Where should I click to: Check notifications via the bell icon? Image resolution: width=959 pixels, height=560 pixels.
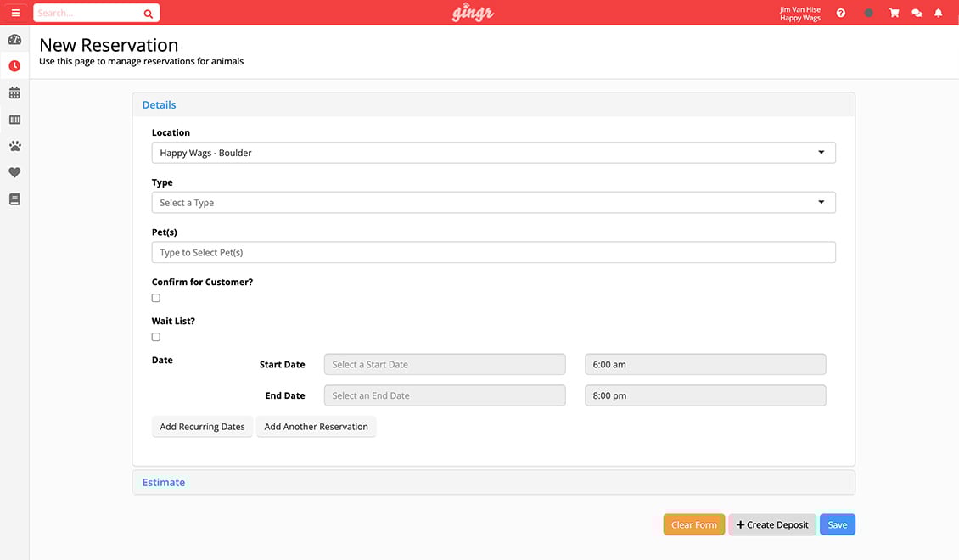tap(938, 12)
